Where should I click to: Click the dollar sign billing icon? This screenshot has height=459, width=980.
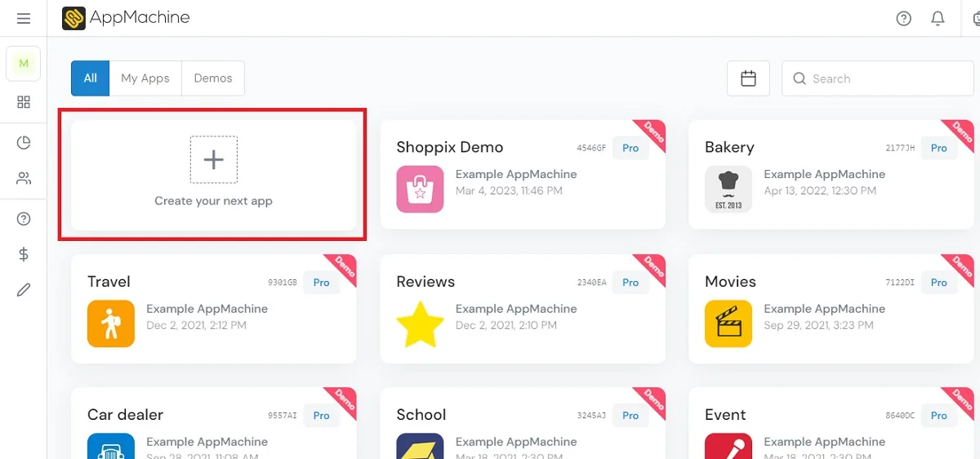click(x=24, y=254)
